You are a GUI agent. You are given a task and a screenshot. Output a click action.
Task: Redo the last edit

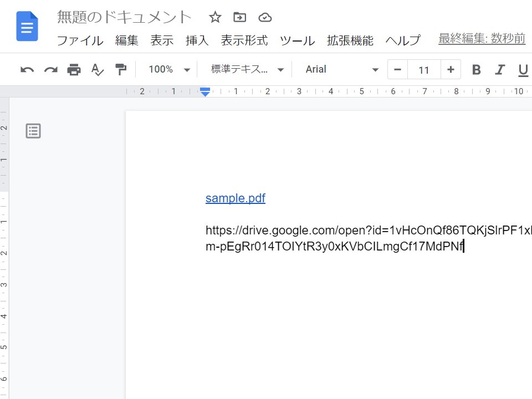click(50, 69)
